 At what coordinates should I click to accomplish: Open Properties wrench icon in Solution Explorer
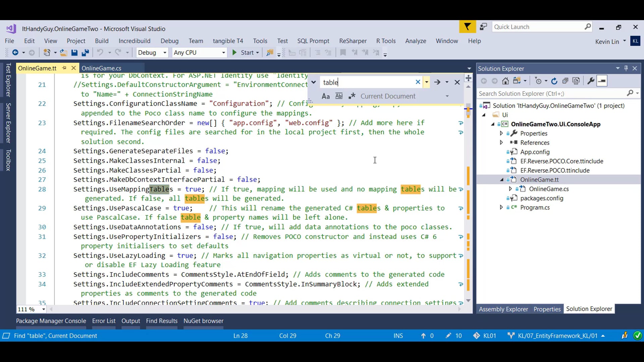click(x=591, y=81)
